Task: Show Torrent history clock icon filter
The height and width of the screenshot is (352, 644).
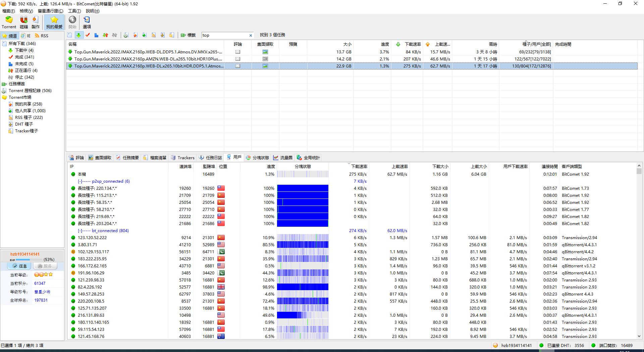Action: pos(126,35)
